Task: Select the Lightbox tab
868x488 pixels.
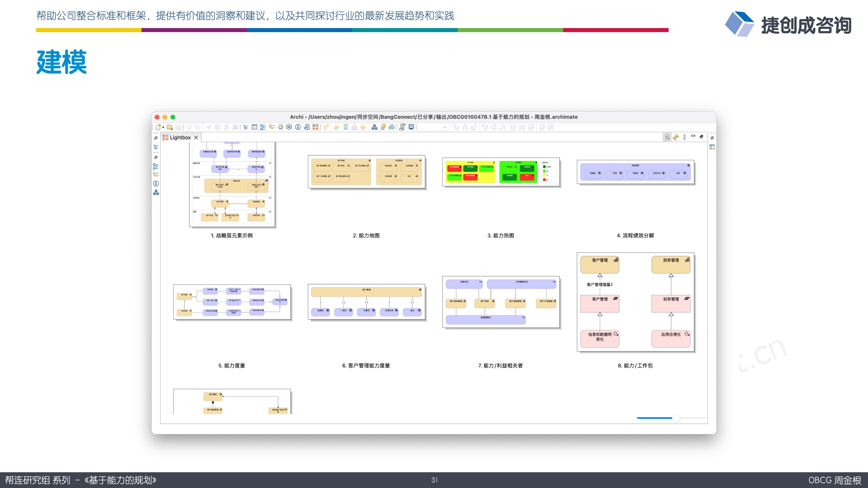Action: tap(180, 137)
